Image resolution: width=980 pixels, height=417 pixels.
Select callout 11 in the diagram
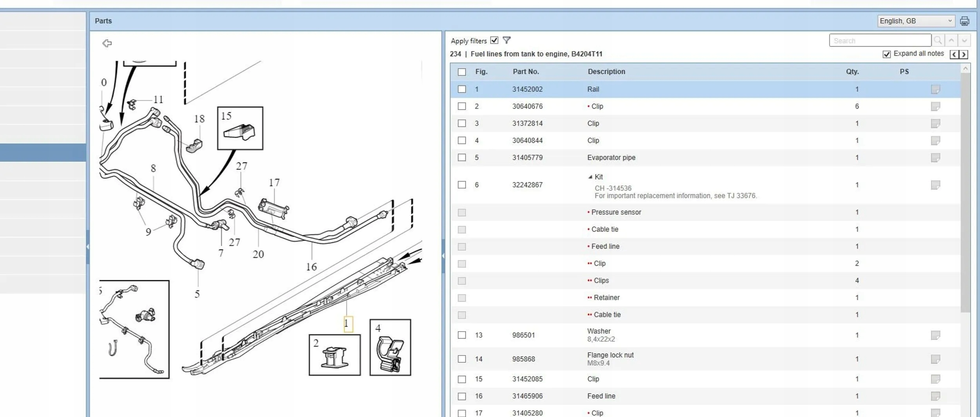[x=158, y=100]
